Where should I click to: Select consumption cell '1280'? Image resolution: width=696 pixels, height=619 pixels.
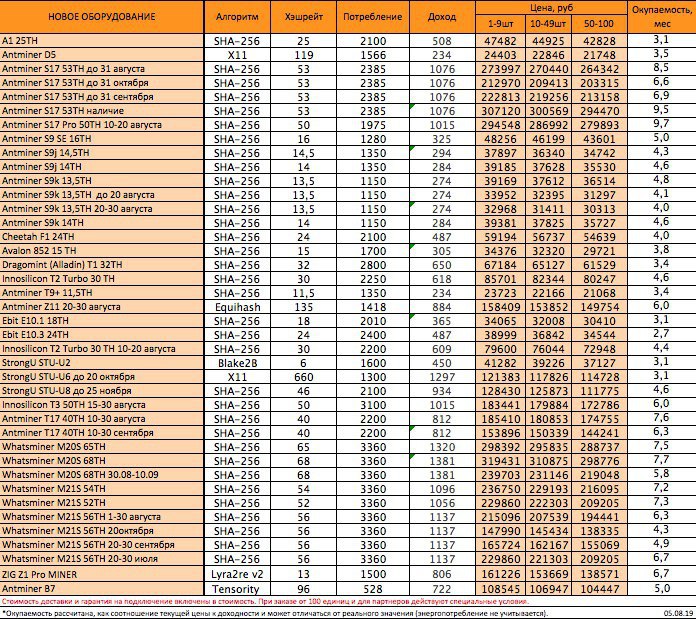click(x=373, y=139)
